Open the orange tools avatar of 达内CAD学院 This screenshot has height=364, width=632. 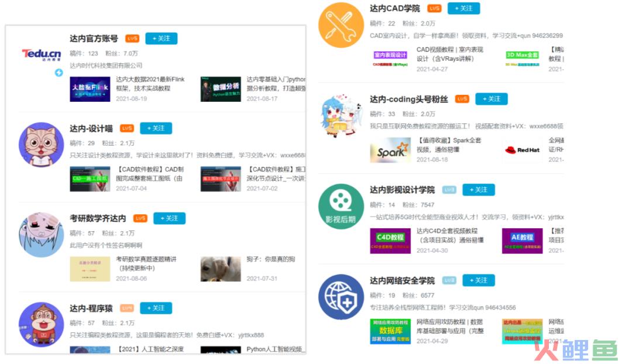(x=341, y=25)
